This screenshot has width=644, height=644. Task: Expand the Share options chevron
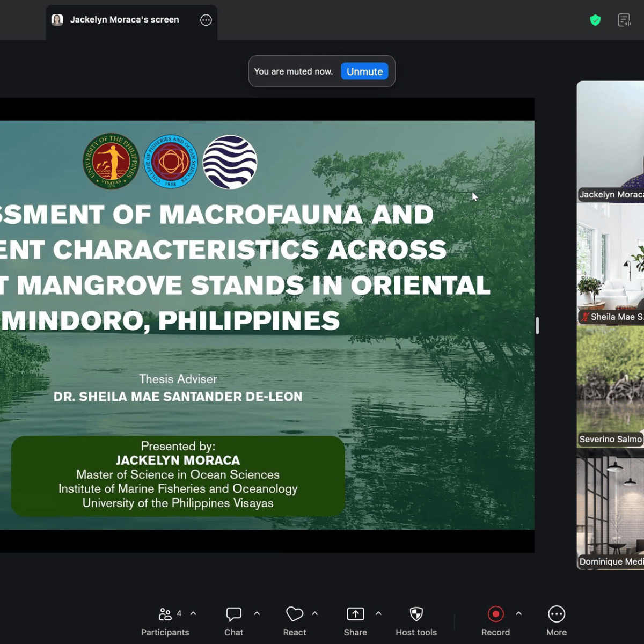(x=378, y=613)
